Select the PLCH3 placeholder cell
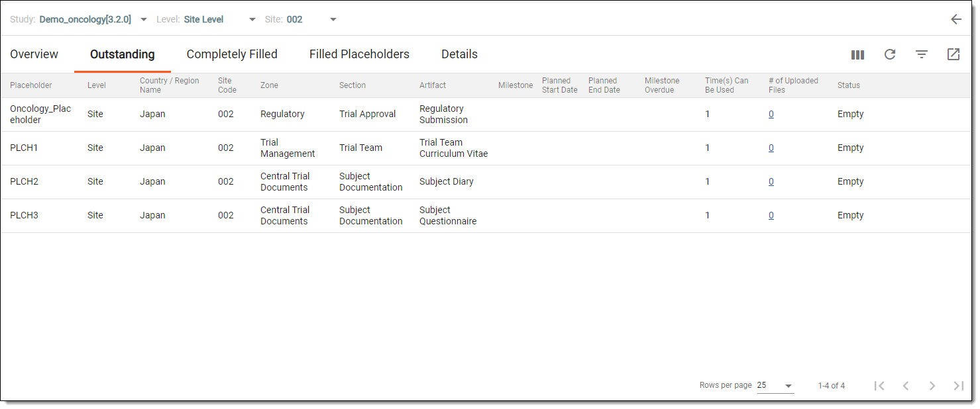Screen dimensions: 980x409 click(x=24, y=215)
